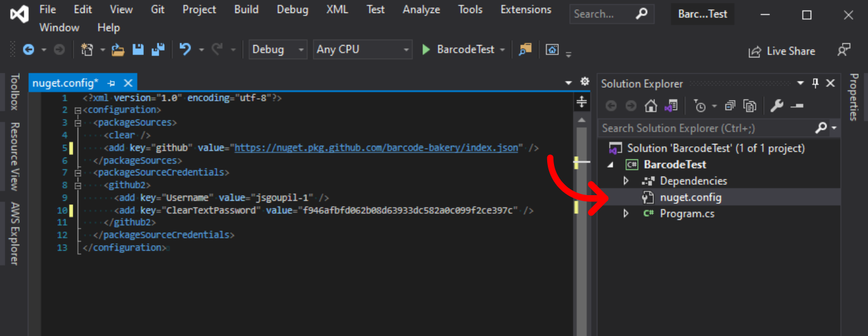Open dropdown arrow beside BarcodeTest start button
868x336 pixels.
point(503,50)
